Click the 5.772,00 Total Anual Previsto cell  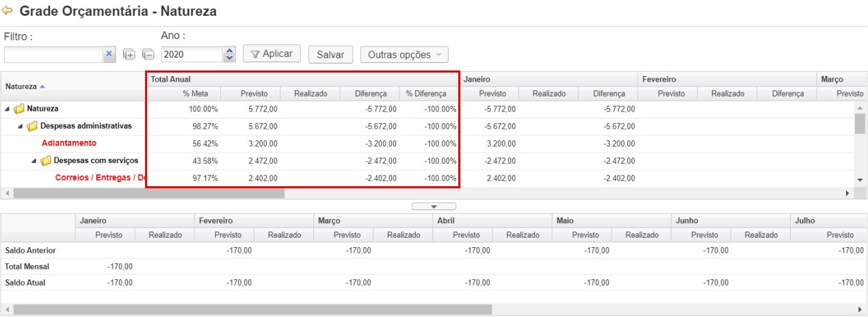click(263, 109)
